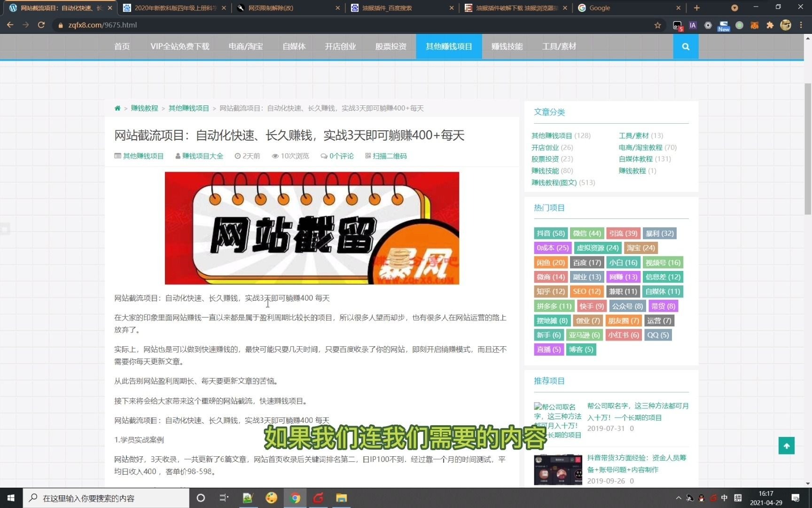This screenshot has width=812, height=508.
Task: Bookmark this page with the star icon
Action: tap(657, 25)
